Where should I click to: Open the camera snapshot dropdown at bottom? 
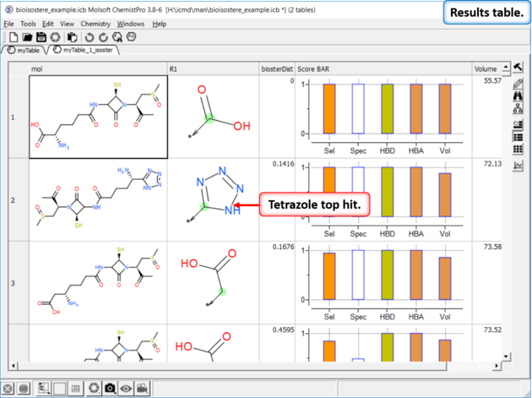pos(111,388)
